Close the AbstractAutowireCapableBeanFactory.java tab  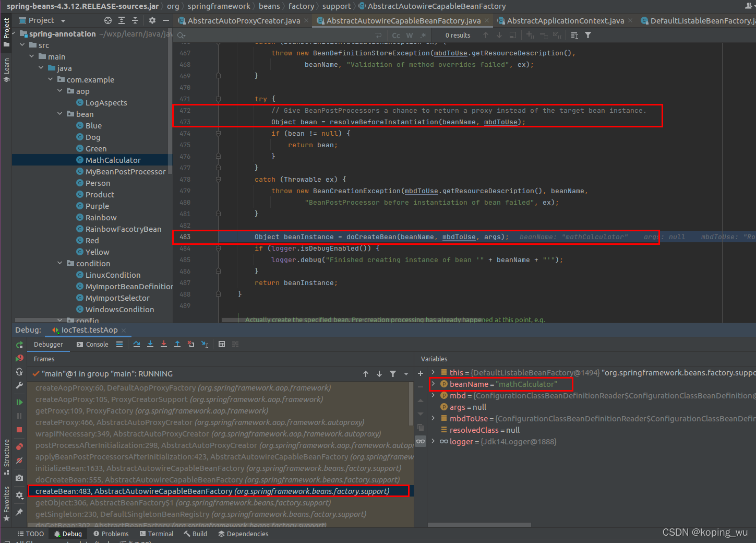487,20
